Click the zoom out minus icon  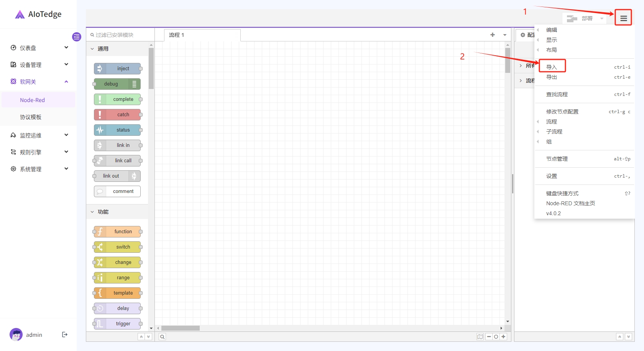click(489, 336)
